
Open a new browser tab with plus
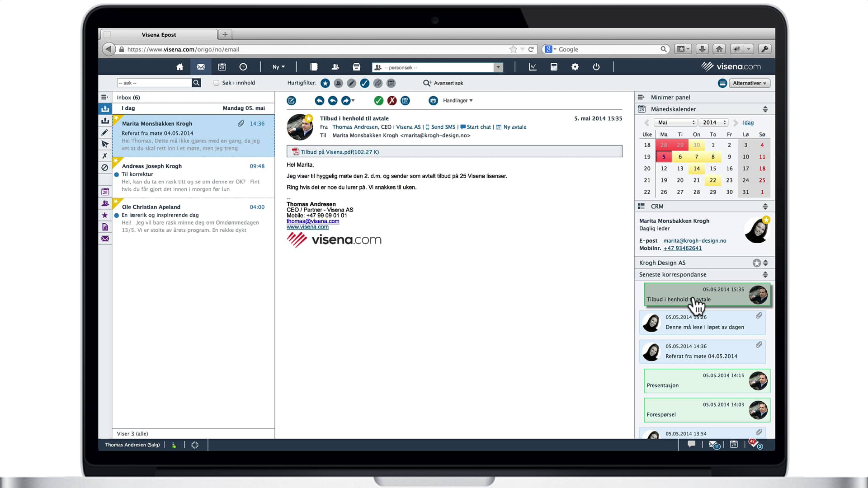pos(225,34)
